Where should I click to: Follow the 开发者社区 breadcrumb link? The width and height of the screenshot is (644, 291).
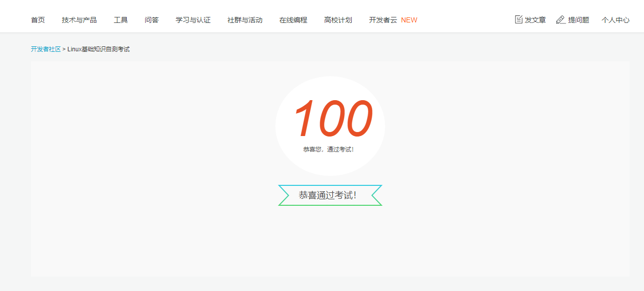[x=46, y=49]
